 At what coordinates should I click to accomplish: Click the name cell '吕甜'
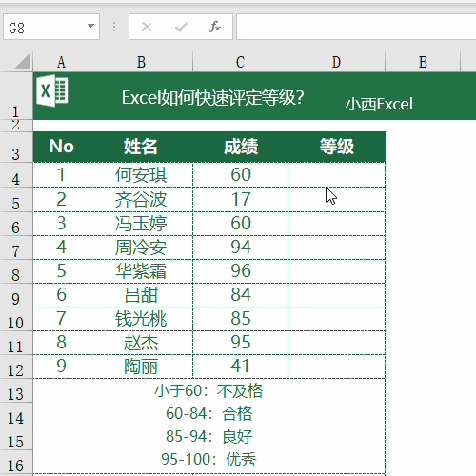(141, 295)
